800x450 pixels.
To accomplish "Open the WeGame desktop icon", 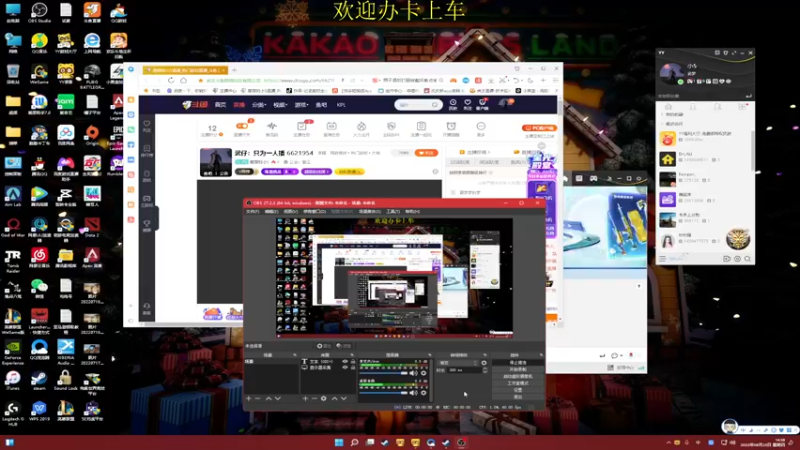I will click(x=39, y=73).
